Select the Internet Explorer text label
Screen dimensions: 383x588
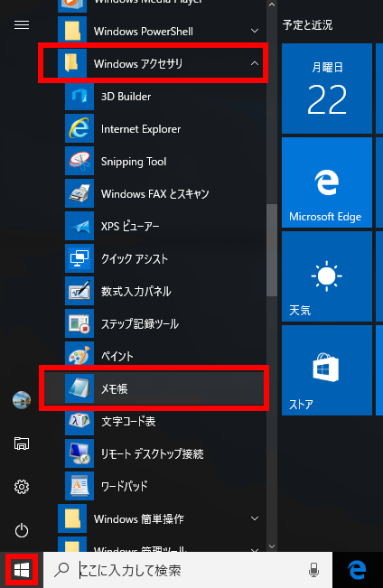(141, 129)
